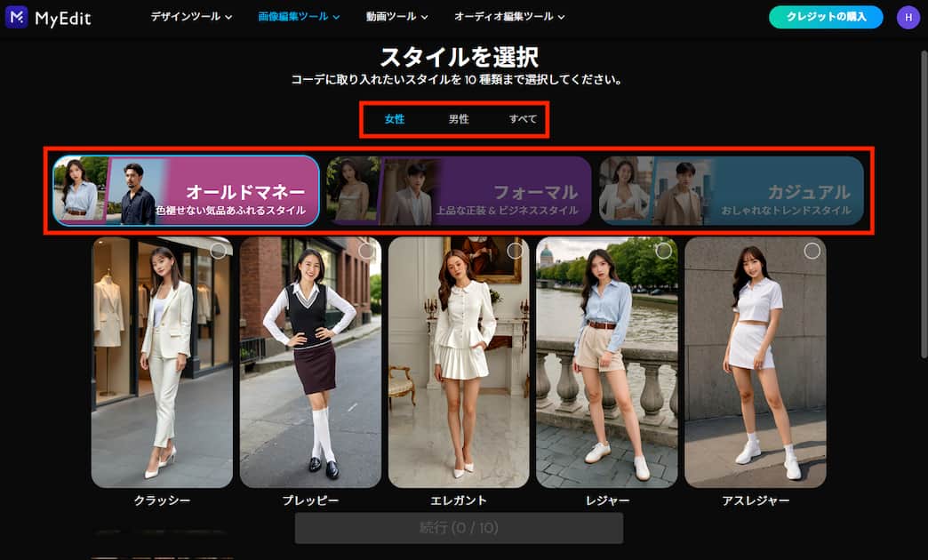This screenshot has height=560, width=928.
Task: Select the オールドマネー style category
Action: [186, 190]
